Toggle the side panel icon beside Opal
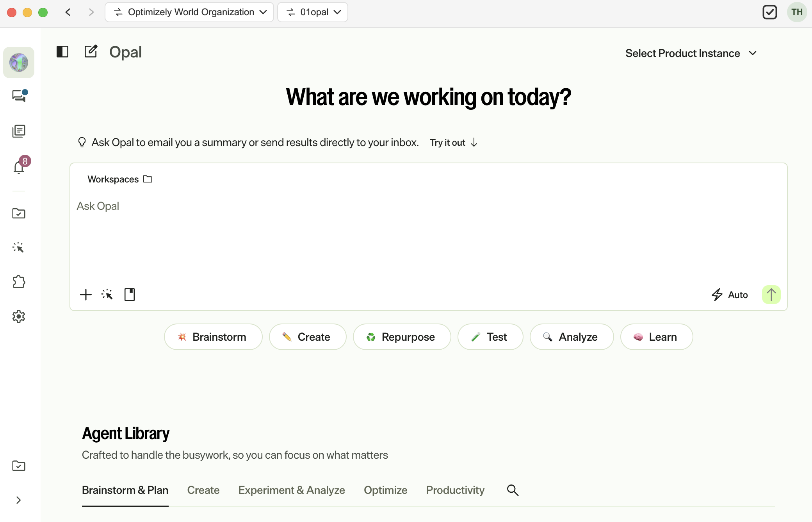The image size is (812, 522). tap(62, 52)
